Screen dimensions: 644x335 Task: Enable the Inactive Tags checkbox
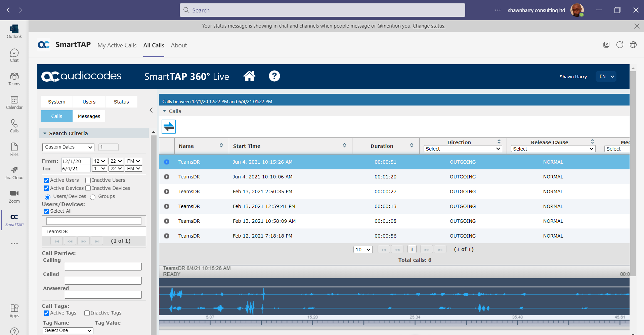(87, 313)
